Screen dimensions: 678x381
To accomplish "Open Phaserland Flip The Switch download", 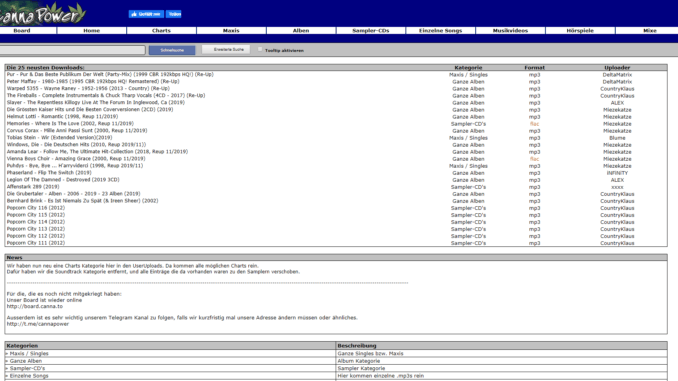I will click(x=49, y=172).
